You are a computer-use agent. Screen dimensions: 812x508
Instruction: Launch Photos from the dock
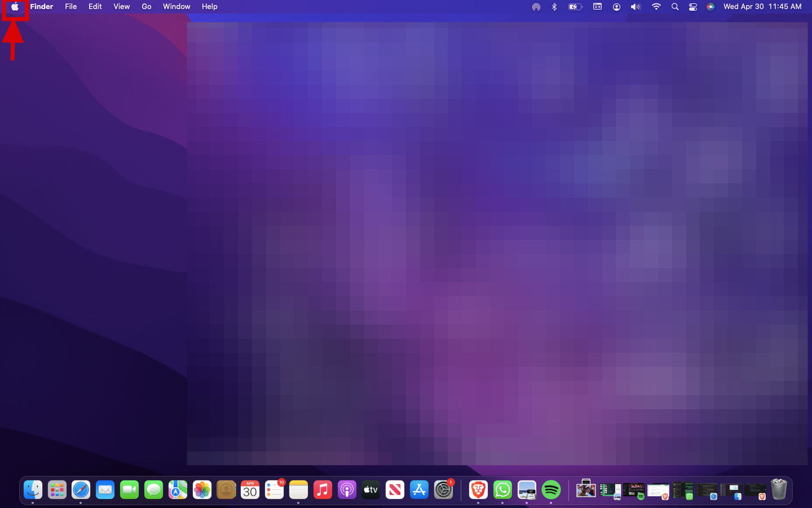[202, 489]
